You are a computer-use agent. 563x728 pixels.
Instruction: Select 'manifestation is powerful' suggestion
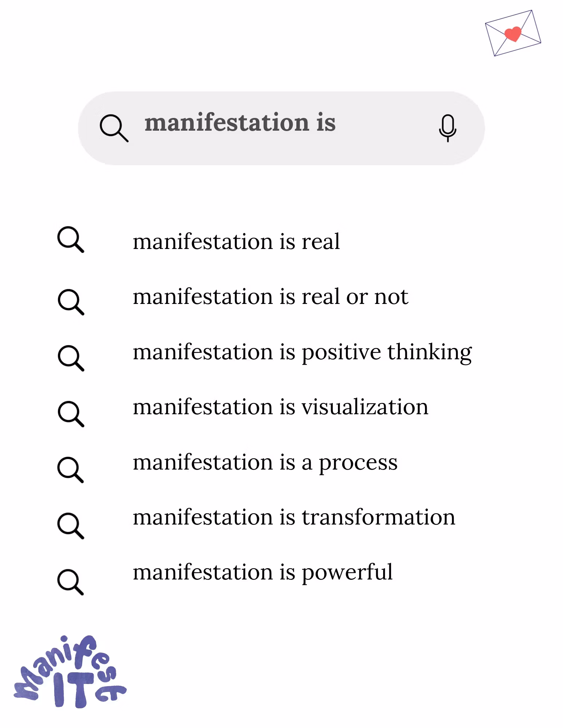click(x=263, y=573)
